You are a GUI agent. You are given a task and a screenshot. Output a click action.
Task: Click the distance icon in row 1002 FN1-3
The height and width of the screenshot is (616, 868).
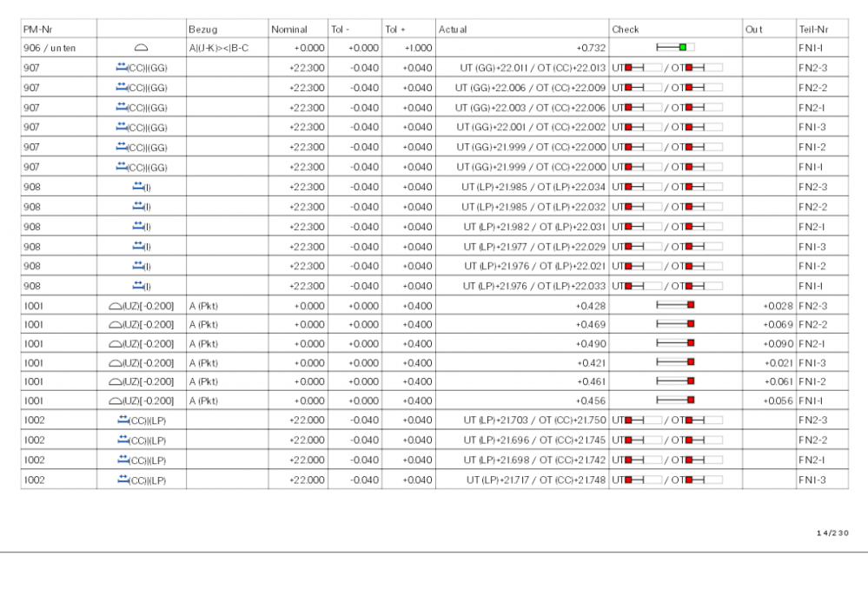(122, 480)
